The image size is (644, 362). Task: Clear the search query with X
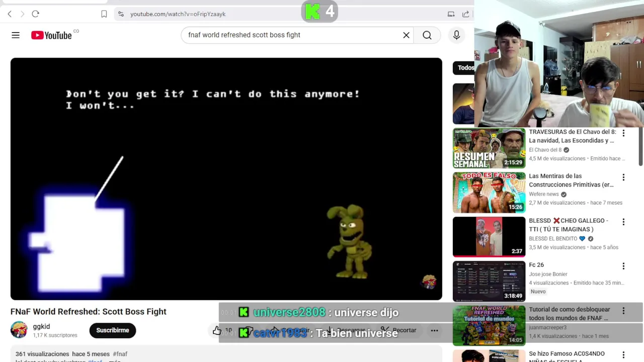[x=407, y=35]
